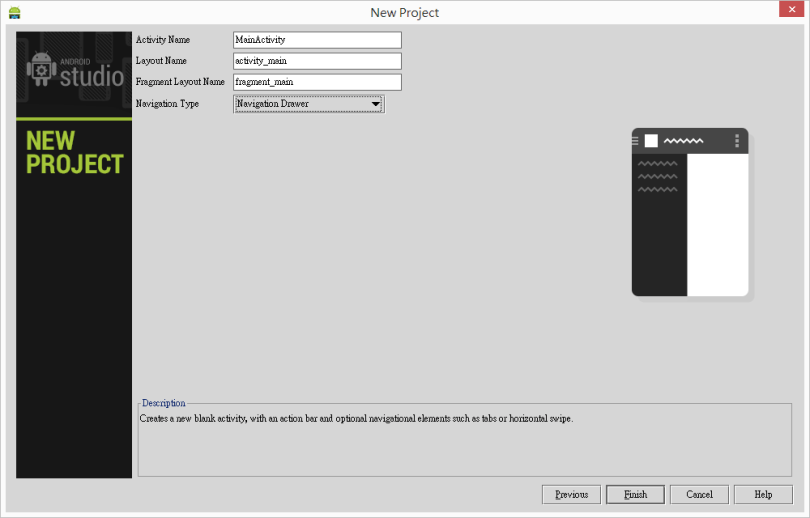Click the arrow on the Navigation Drawer dropdown
The height and width of the screenshot is (518, 810).
(x=375, y=104)
